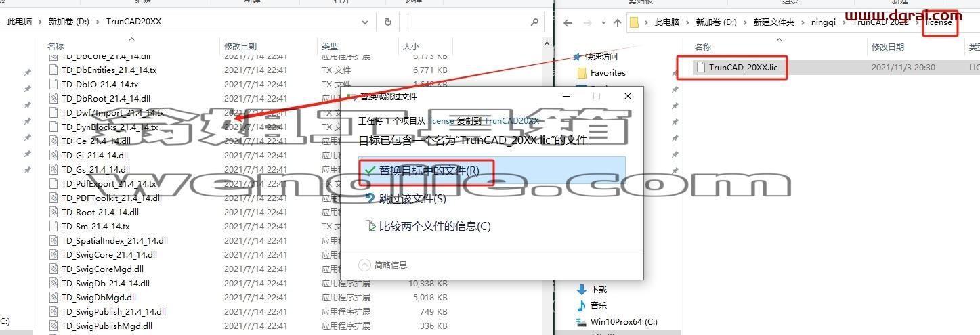This screenshot has width=980, height=335.
Task: Click the license link in the dialog
Action: [x=441, y=121]
